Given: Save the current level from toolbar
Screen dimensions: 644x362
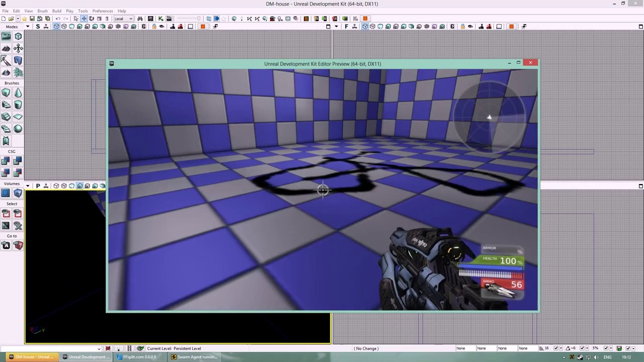Looking at the screenshot, I should click(32, 19).
